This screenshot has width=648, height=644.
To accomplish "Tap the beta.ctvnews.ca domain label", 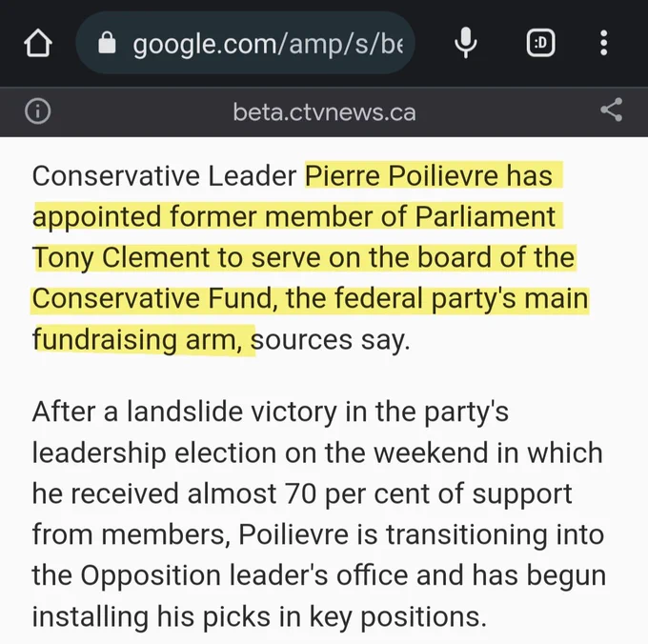I will (x=324, y=112).
